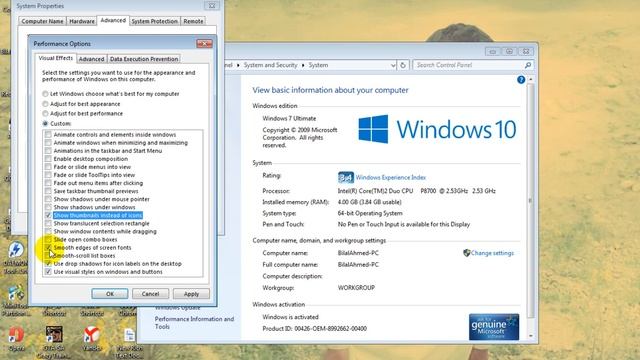Open the Data Execution Prevention tab
This screenshot has height=360, width=640.
[144, 59]
